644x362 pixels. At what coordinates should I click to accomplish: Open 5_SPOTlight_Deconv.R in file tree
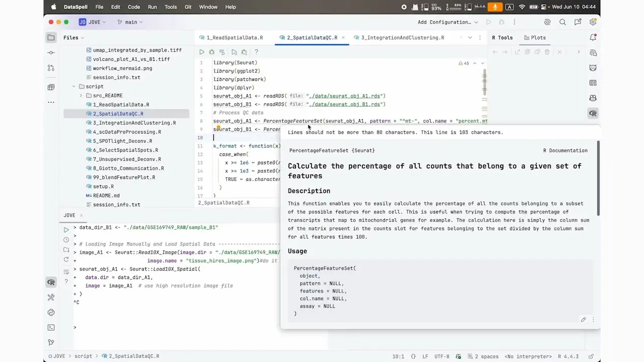(122, 141)
